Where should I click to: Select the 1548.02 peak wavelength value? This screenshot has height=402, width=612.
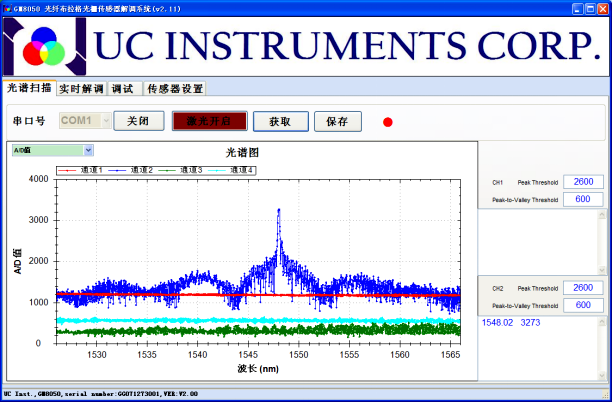(x=497, y=323)
